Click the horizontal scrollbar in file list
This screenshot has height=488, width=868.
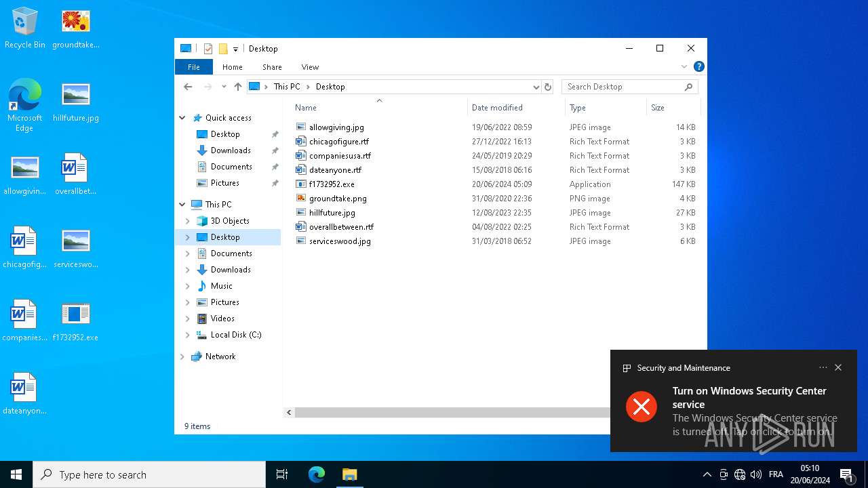[x=451, y=412]
